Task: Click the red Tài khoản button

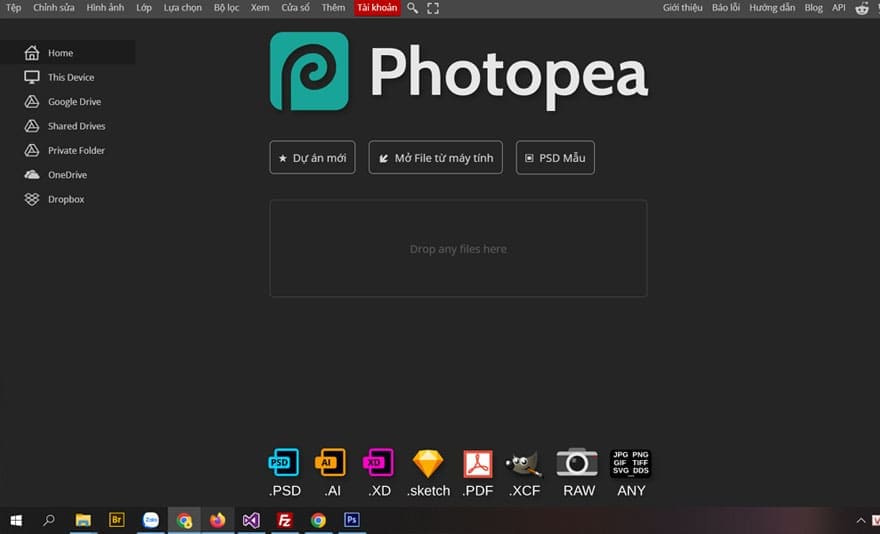Action: (x=377, y=8)
